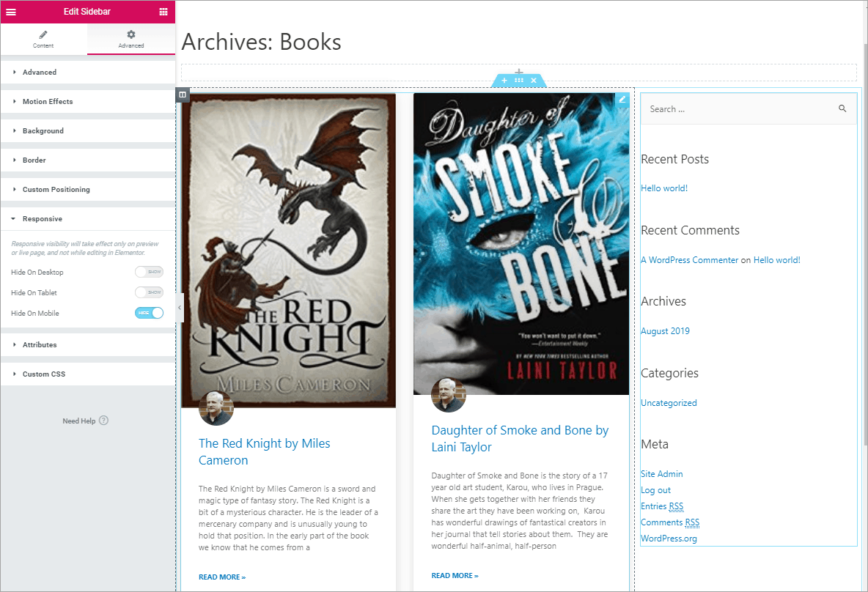Viewport: 868px width, 592px height.
Task: Click the Recent Comments widget heading
Action: click(x=691, y=230)
